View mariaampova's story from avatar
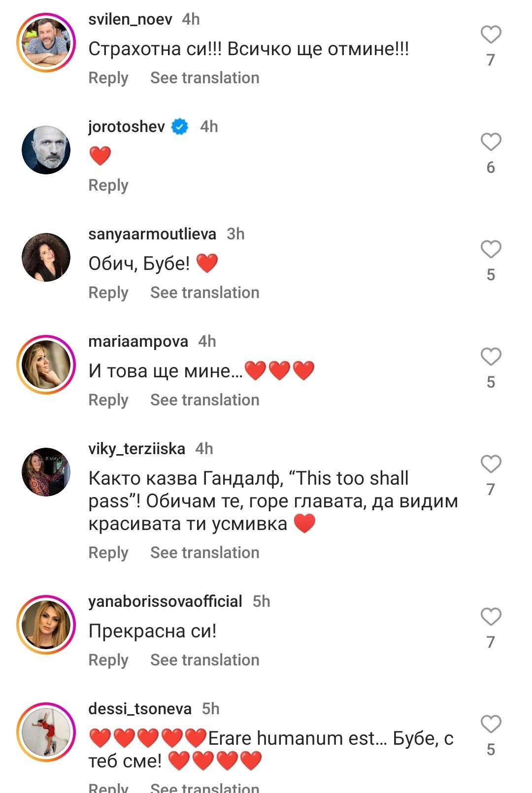The height and width of the screenshot is (793, 532). [x=46, y=365]
